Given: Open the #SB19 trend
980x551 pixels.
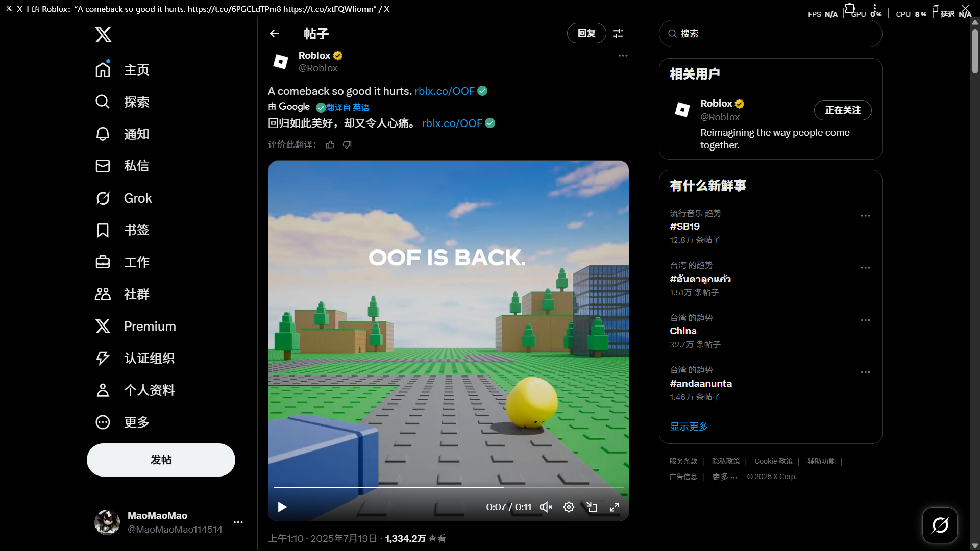Looking at the screenshot, I should (x=684, y=226).
